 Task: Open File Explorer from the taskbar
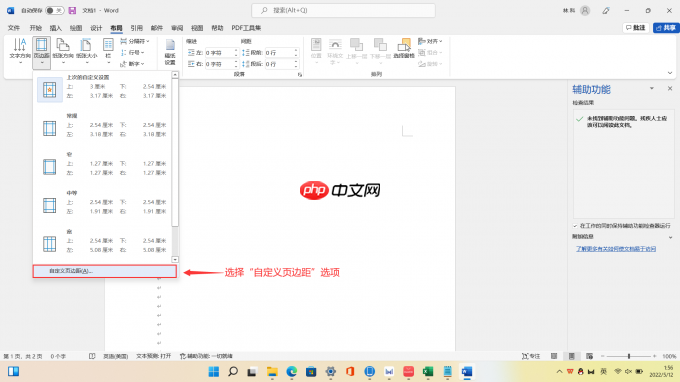272,372
